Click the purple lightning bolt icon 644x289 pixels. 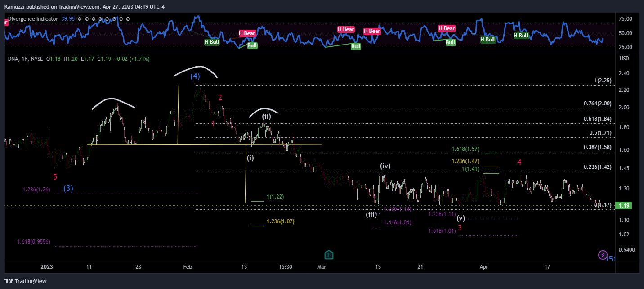pos(602,255)
